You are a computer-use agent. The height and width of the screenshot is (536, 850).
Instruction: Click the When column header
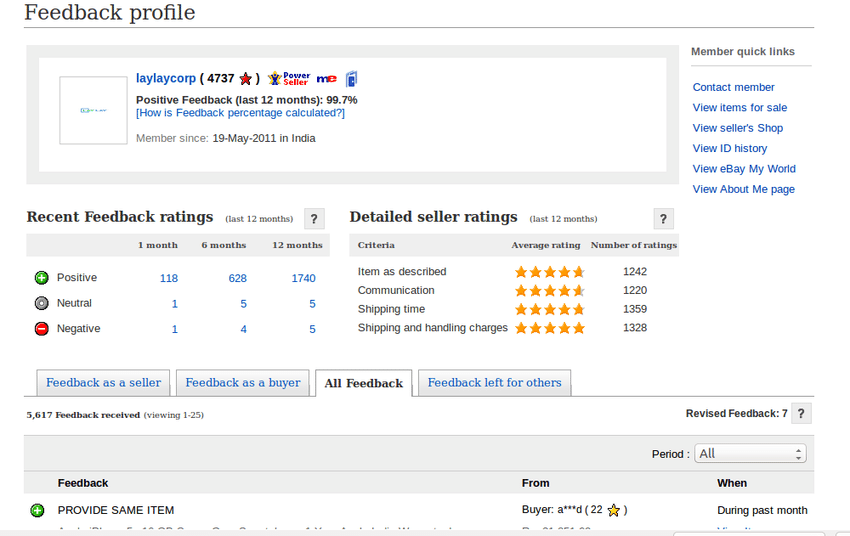732,483
